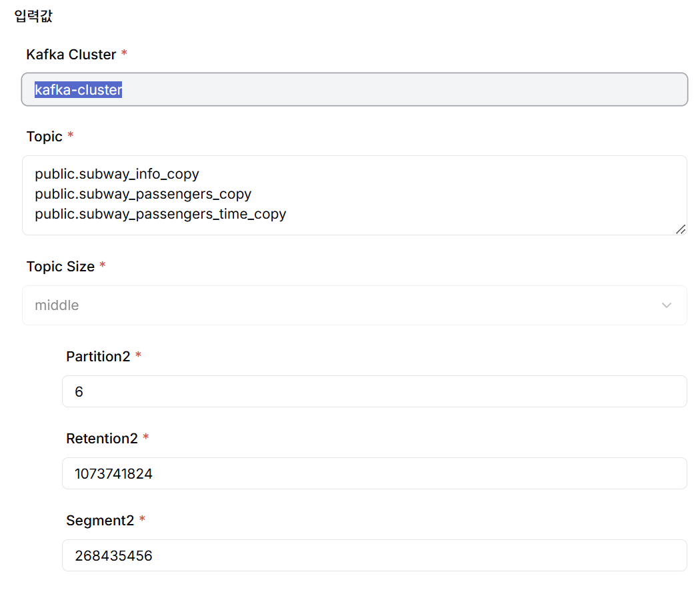Click the Segment2 label
This screenshot has width=700, height=596.
(100, 521)
